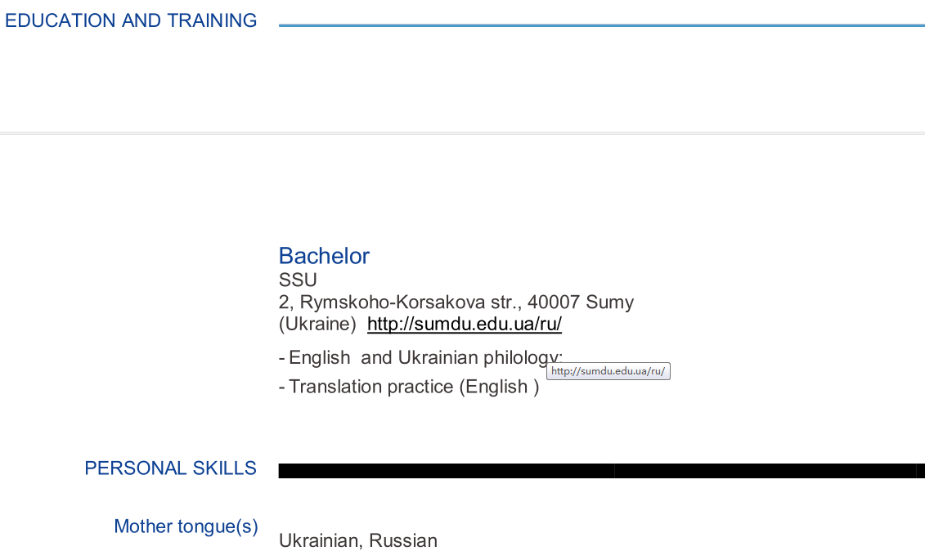Click the Rymskoho-Korsakova street address line

coord(456,302)
